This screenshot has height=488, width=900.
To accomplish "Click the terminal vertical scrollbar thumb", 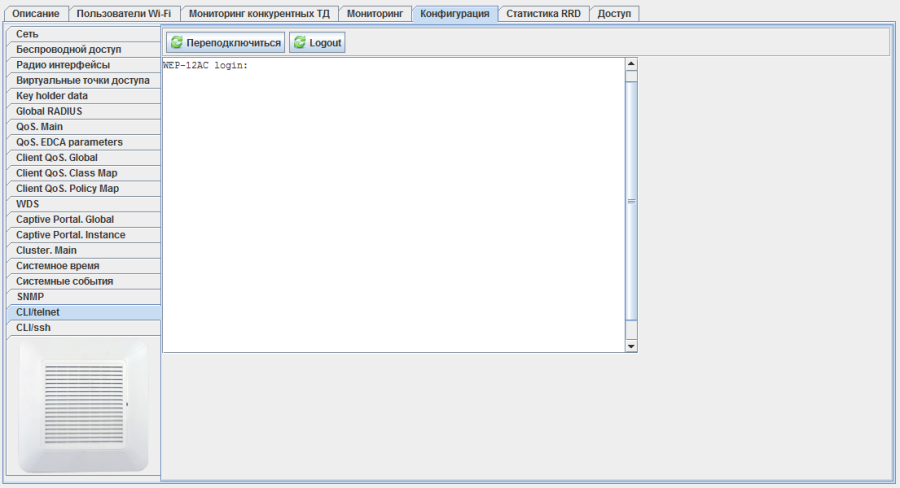I will click(631, 201).
